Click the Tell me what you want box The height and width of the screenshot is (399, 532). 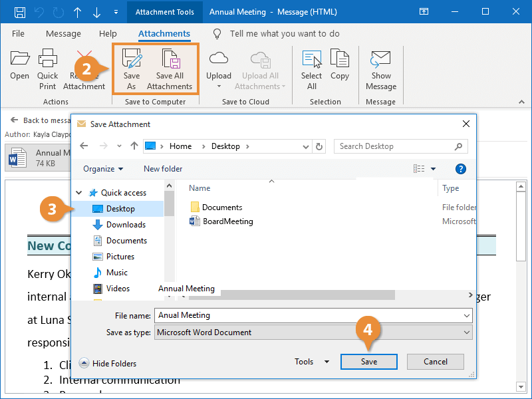pos(285,34)
